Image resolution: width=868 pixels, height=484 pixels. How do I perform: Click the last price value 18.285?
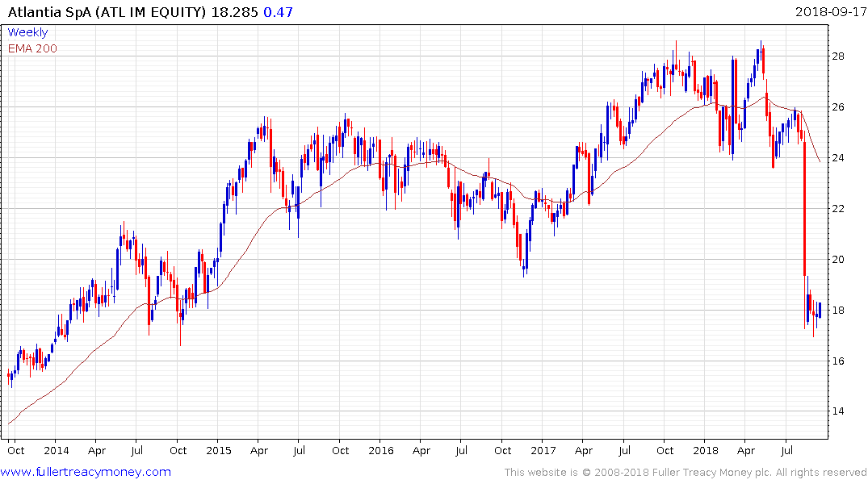(235, 12)
